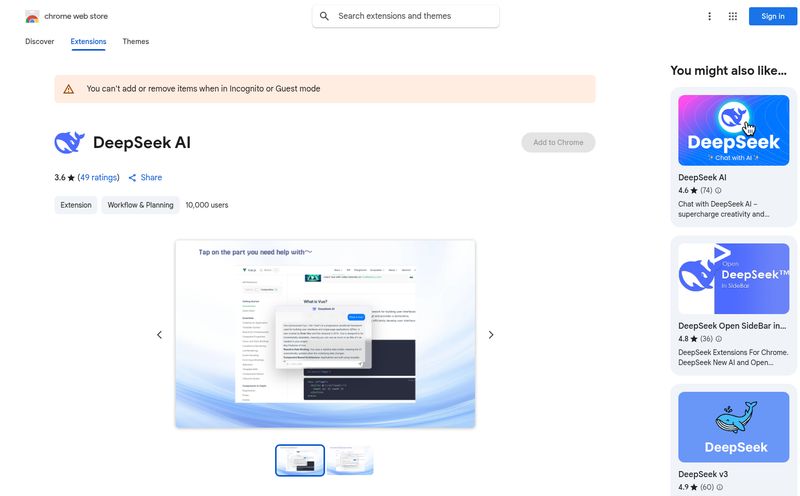
Task: Click the 'DeepSeek AI' extension heading
Action: coord(142,142)
